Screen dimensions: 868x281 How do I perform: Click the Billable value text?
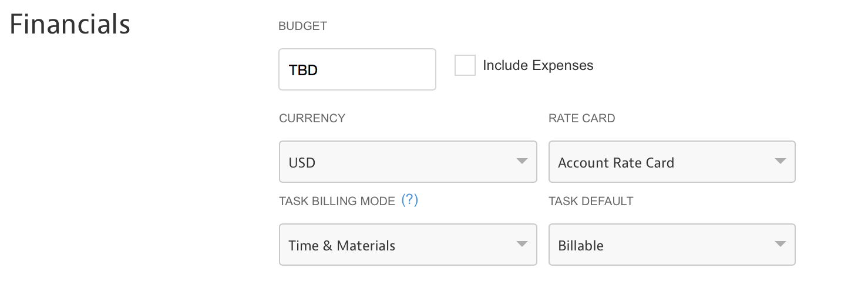tap(581, 245)
